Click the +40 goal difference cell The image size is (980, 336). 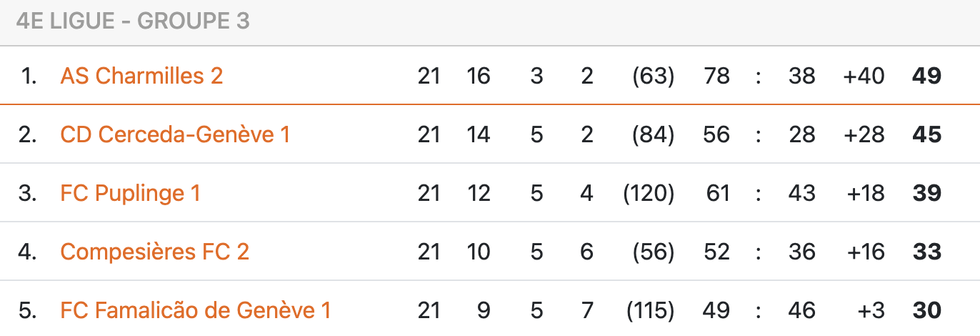(x=864, y=76)
